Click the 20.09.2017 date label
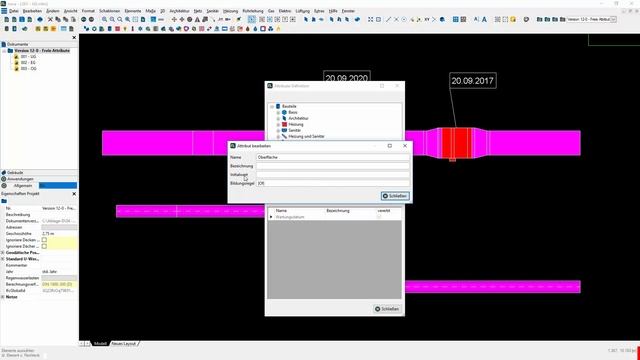The height and width of the screenshot is (360, 640). [473, 81]
